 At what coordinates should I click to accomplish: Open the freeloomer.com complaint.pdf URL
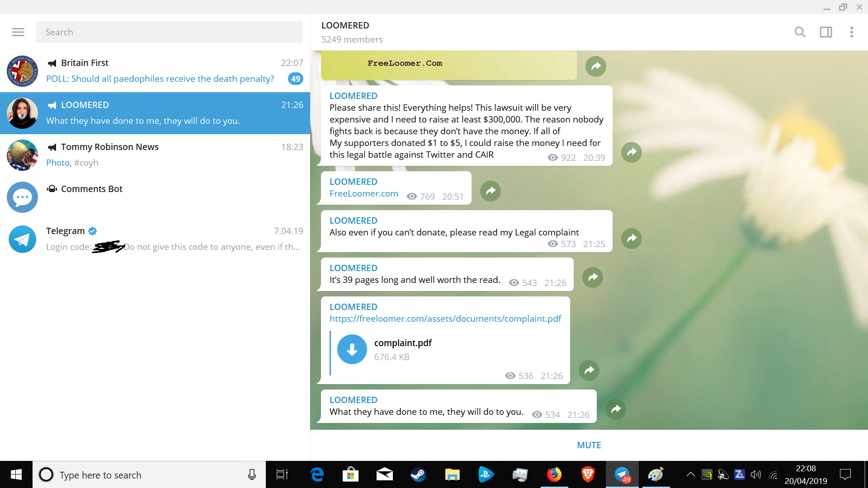(x=445, y=319)
